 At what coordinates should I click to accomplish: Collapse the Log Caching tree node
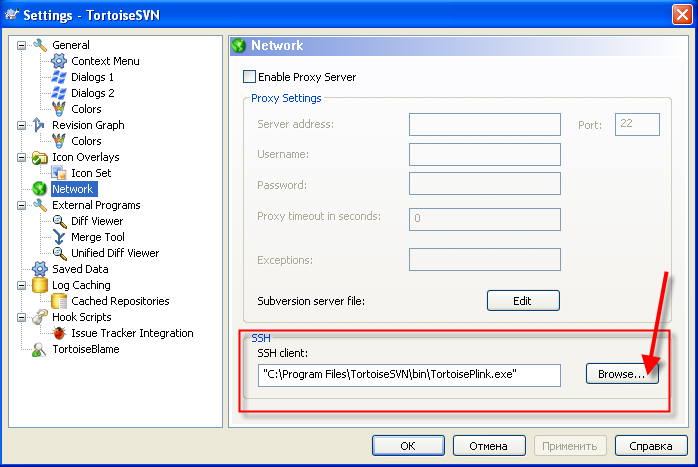click(x=21, y=285)
